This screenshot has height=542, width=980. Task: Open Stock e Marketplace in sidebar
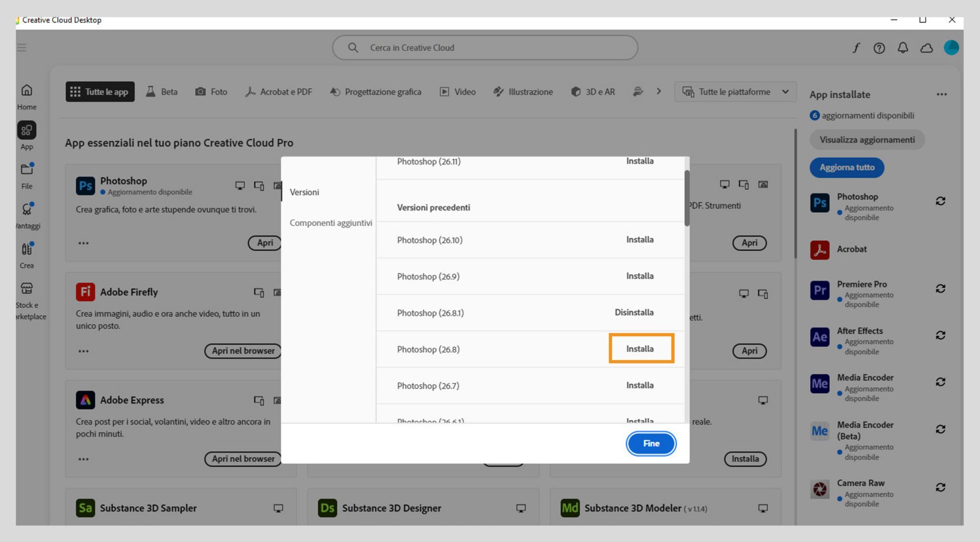28,301
